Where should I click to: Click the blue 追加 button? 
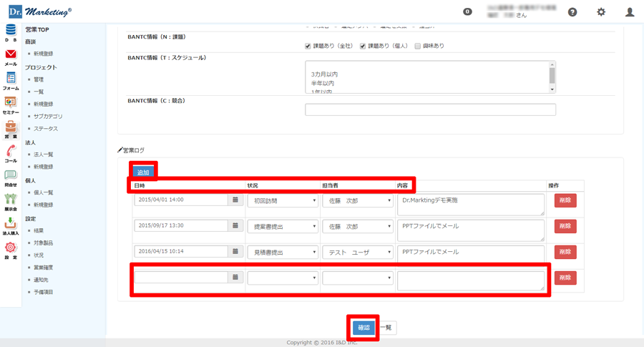point(143,172)
